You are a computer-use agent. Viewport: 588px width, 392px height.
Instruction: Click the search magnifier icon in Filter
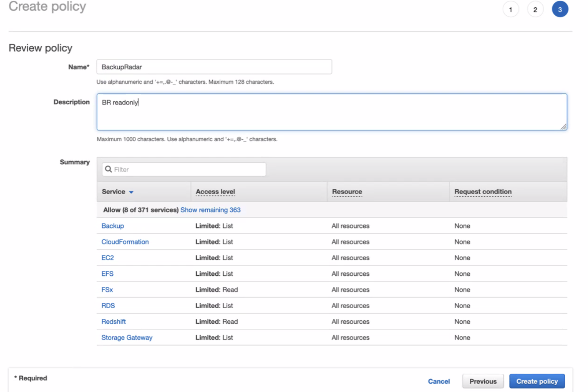(108, 169)
